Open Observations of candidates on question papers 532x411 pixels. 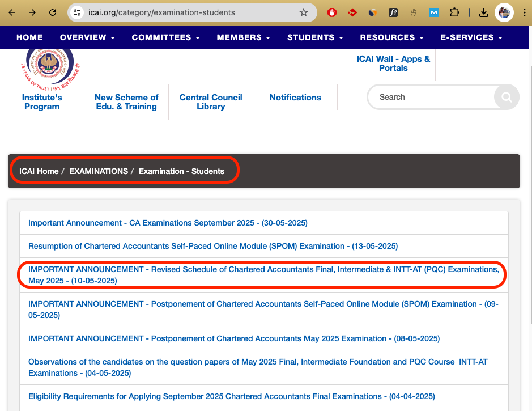pyautogui.click(x=258, y=367)
